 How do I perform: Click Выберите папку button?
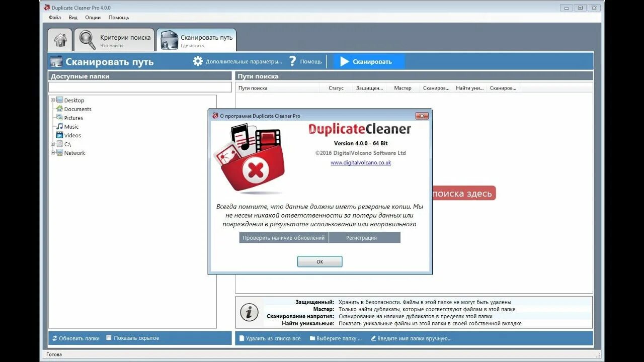click(x=336, y=338)
